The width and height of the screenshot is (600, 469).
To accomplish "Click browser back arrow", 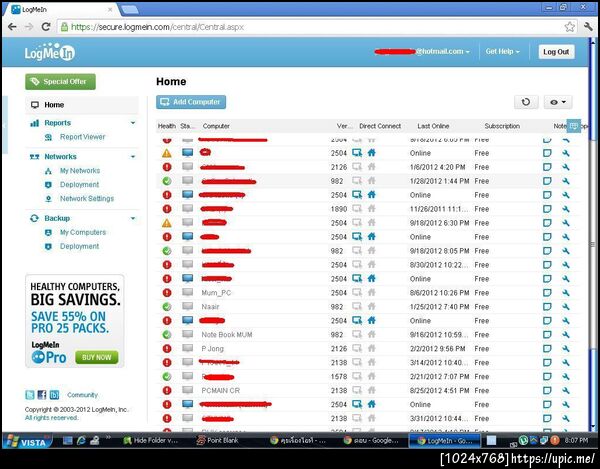I will pyautogui.click(x=12, y=27).
